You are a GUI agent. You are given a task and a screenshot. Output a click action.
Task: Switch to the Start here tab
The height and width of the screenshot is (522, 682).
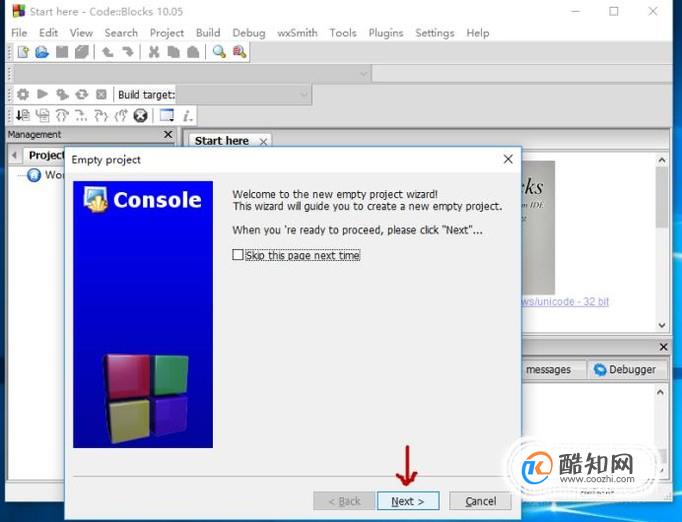[x=222, y=141]
